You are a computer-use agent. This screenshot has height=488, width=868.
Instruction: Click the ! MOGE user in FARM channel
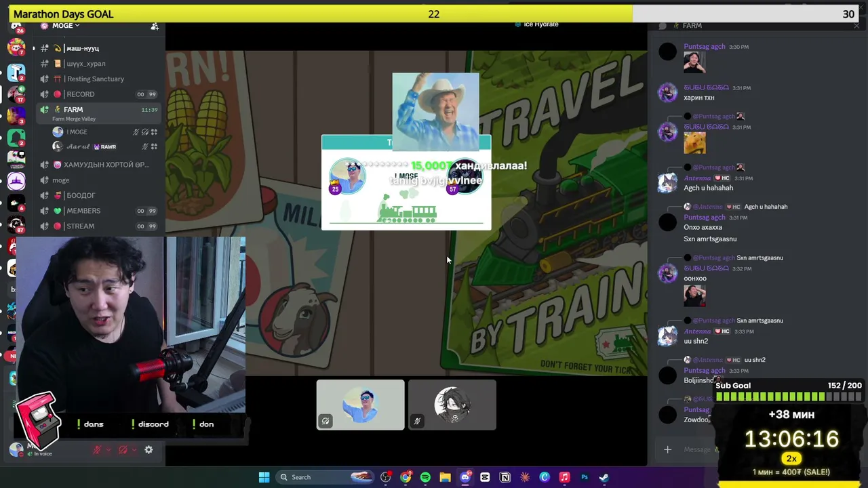(x=105, y=132)
